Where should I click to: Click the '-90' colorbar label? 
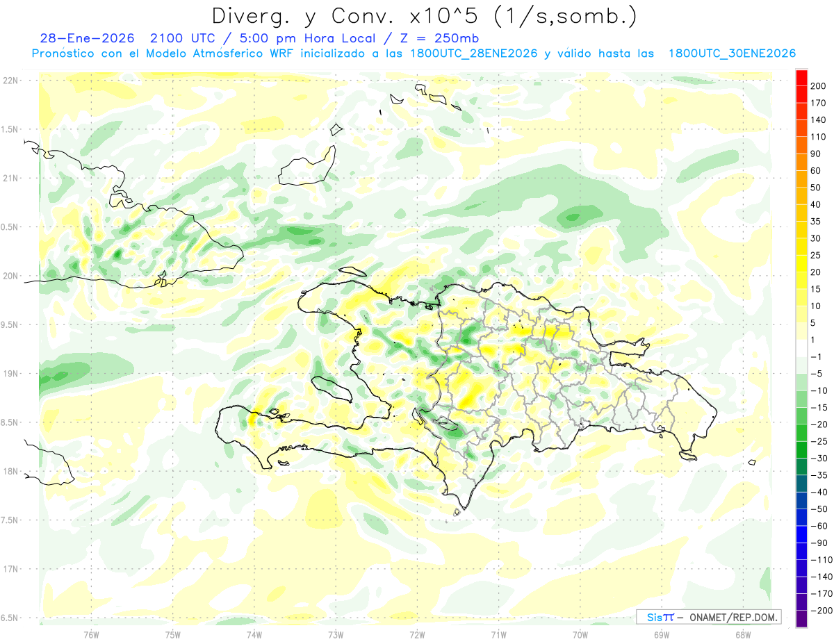point(820,543)
